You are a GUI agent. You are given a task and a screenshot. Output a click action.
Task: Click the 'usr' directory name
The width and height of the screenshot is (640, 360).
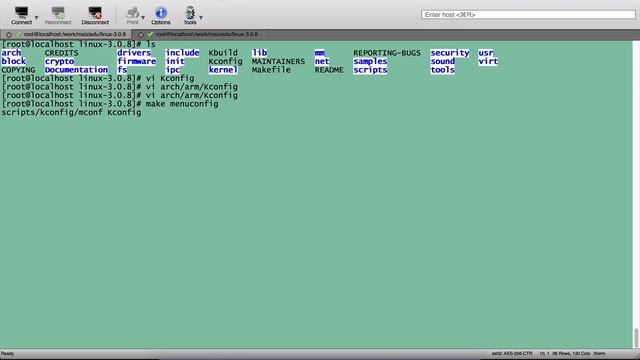(x=486, y=53)
